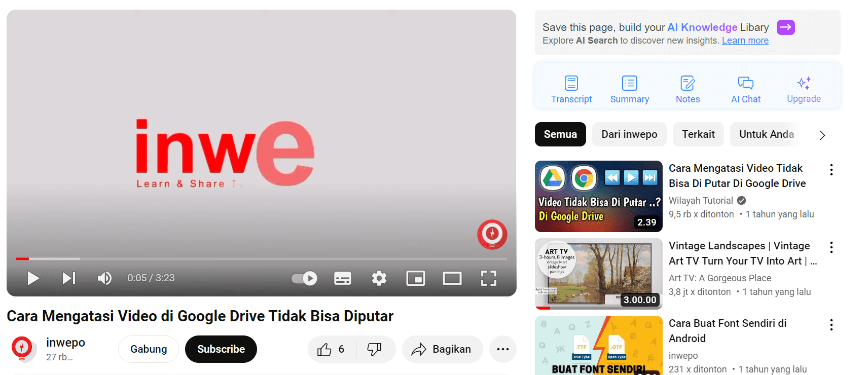The height and width of the screenshot is (375, 868).
Task: Open the inwepo channel avatar
Action: click(22, 349)
